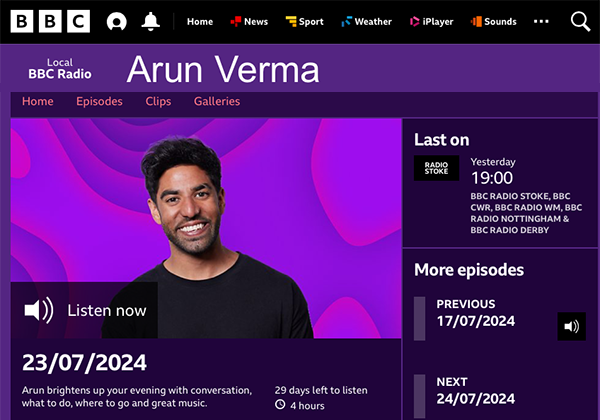Click the Local BBC Radio logo
This screenshot has width=600, height=420.
point(60,68)
